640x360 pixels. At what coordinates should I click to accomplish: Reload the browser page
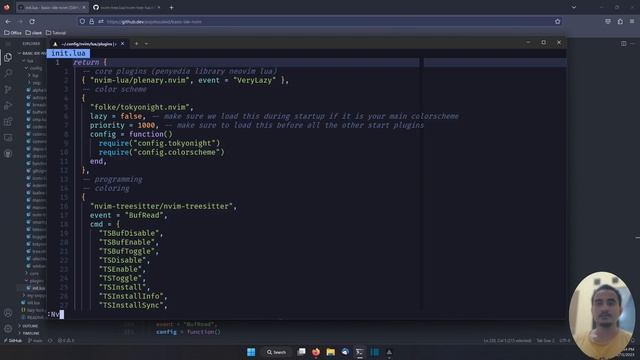click(32, 21)
